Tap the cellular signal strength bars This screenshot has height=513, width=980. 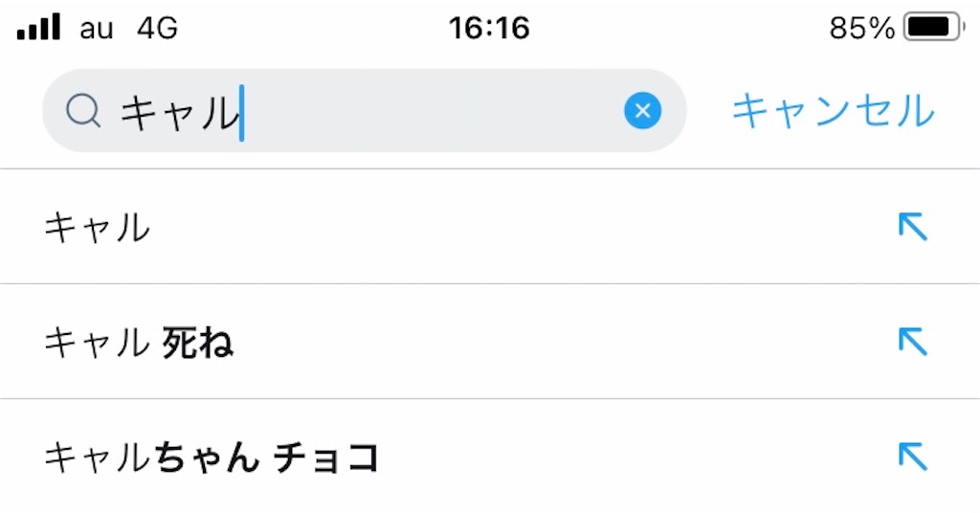pos(38,27)
